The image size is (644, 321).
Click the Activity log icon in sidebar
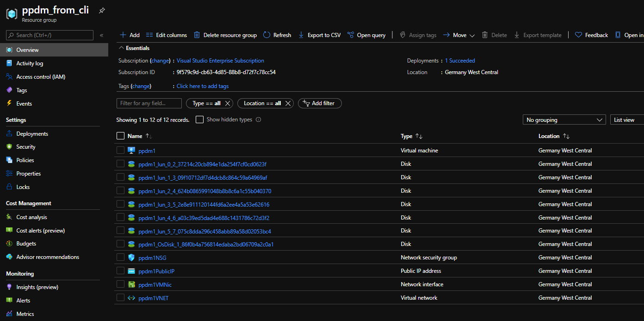click(x=9, y=63)
